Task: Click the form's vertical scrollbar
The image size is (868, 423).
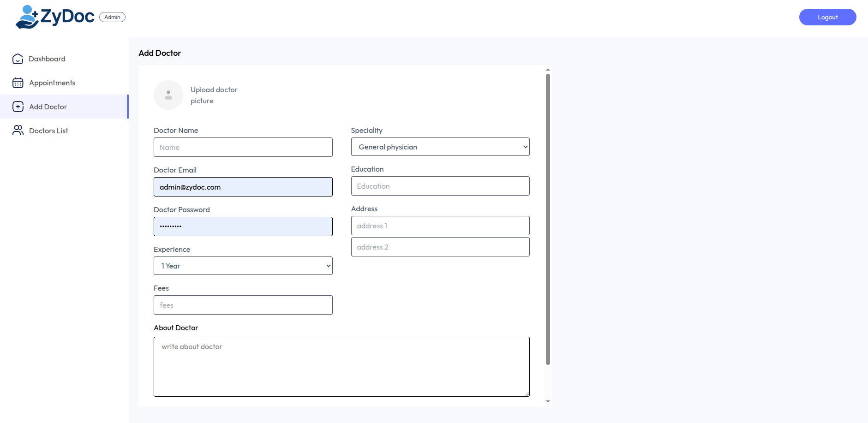Action: point(548,219)
